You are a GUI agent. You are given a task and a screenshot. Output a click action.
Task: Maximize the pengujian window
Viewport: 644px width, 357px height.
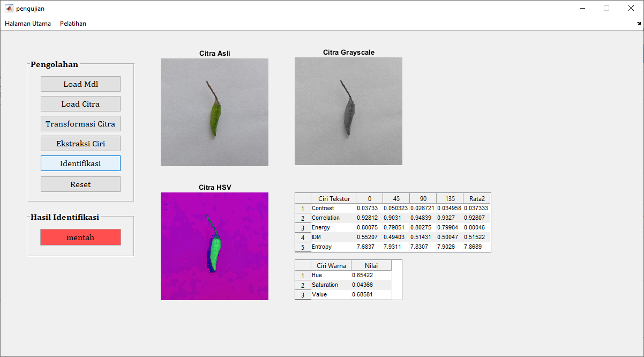[606, 9]
